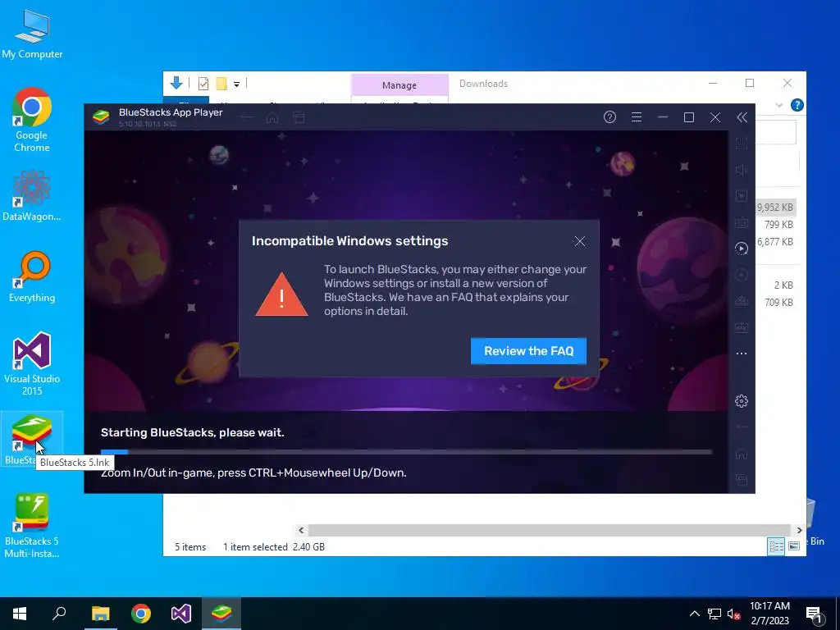The image size is (840, 630).
Task: Click the back arrow at sidebar bottom
Action: pos(742,427)
